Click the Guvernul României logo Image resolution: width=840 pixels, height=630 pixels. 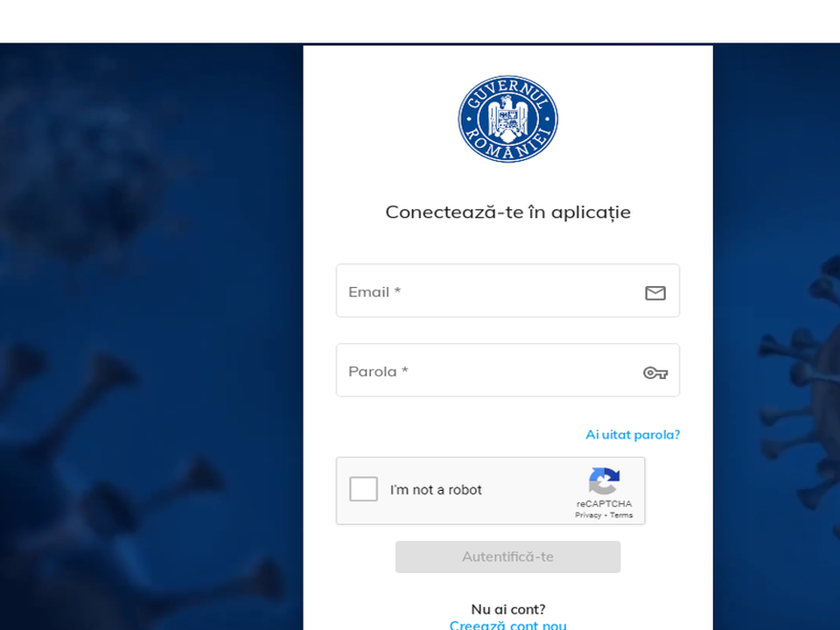[507, 119]
